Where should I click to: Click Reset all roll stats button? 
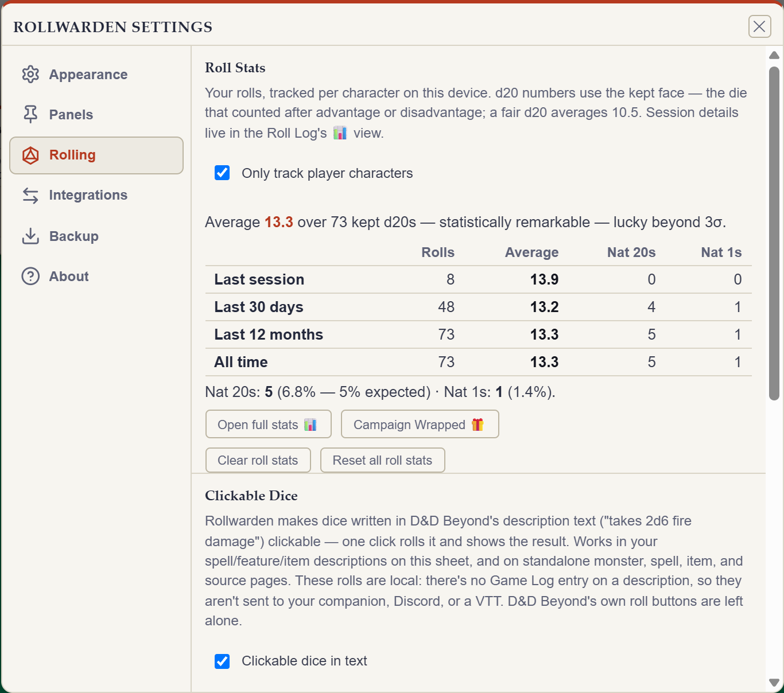[x=383, y=460]
